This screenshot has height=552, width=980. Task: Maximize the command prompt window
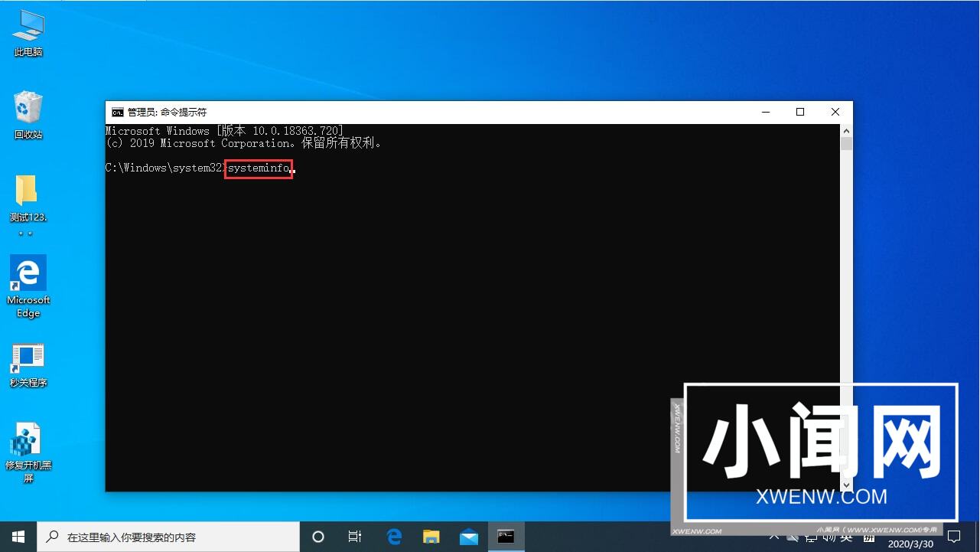(x=800, y=112)
